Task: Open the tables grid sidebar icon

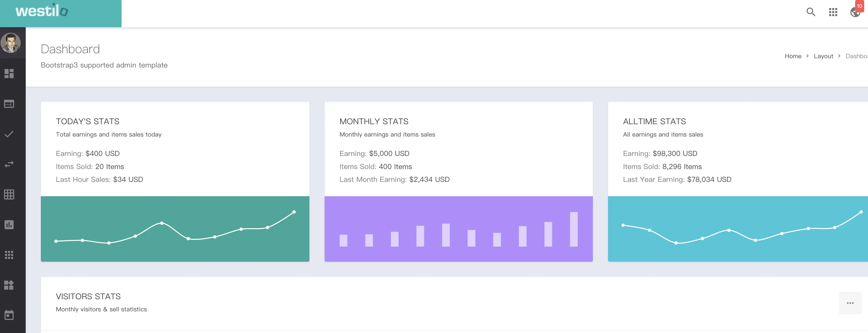Action: (x=9, y=194)
